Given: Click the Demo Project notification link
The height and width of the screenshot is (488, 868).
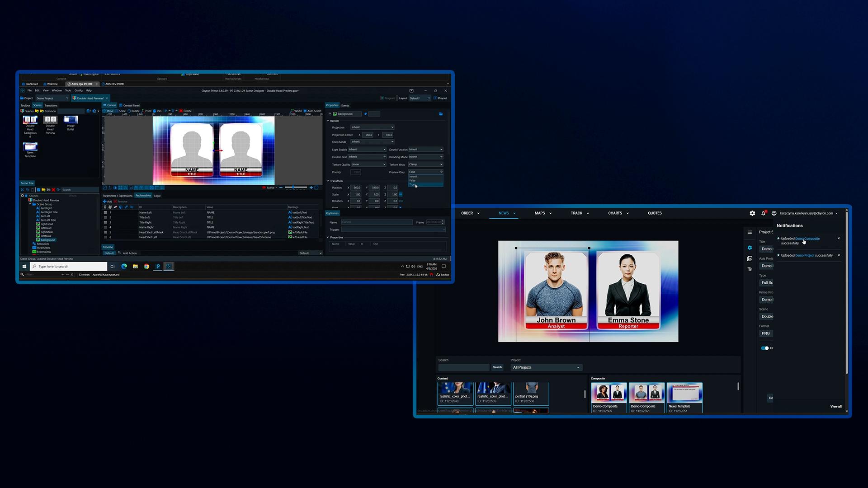Looking at the screenshot, I should click(805, 255).
